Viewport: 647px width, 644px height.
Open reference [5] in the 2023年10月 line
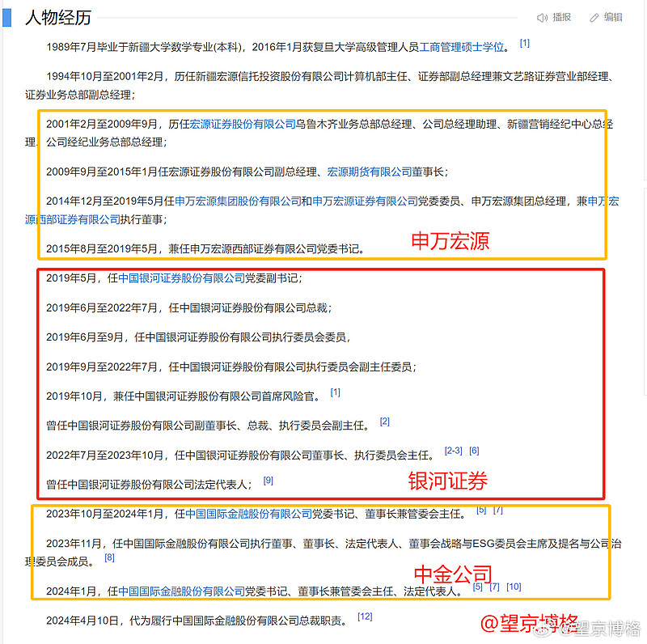[481, 510]
